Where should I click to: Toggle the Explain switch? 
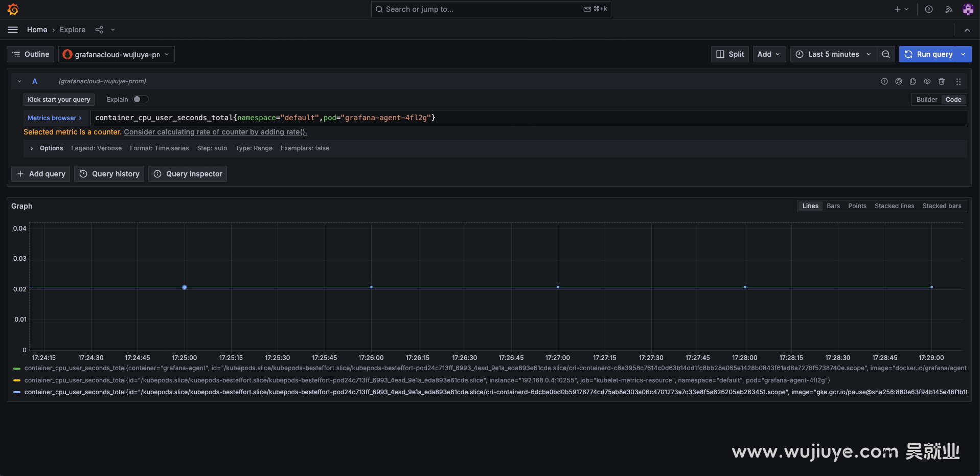pos(141,99)
